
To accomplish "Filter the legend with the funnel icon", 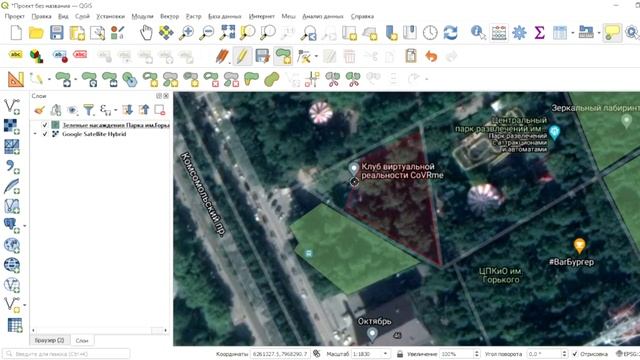I will pos(88,110).
